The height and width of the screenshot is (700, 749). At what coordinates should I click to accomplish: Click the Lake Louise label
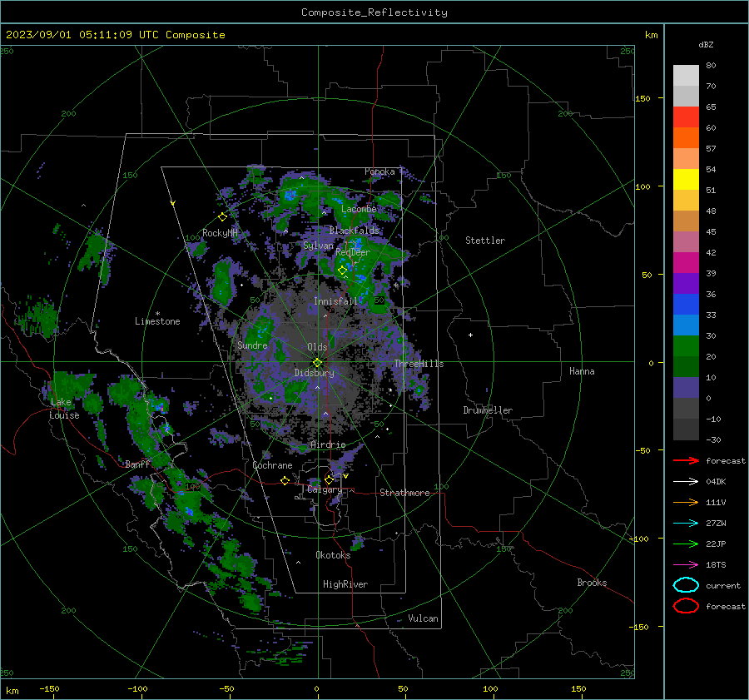pyautogui.click(x=64, y=409)
